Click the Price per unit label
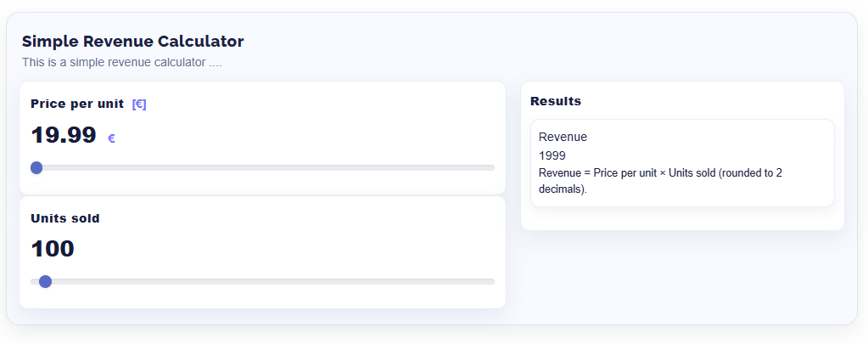868x344 pixels. (x=77, y=104)
